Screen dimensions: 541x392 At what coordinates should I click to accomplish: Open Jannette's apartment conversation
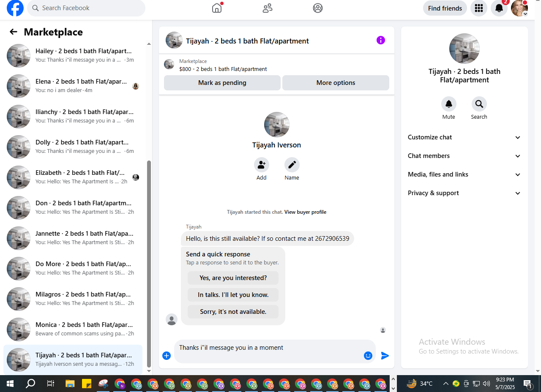point(73,238)
